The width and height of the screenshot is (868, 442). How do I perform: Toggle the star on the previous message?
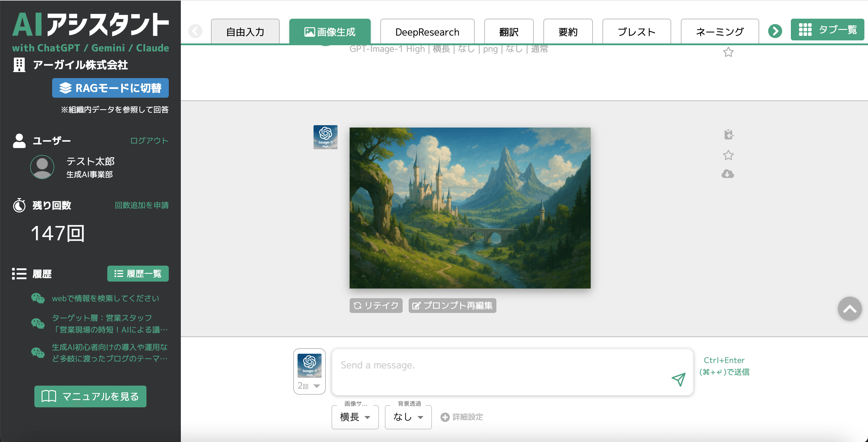[728, 52]
